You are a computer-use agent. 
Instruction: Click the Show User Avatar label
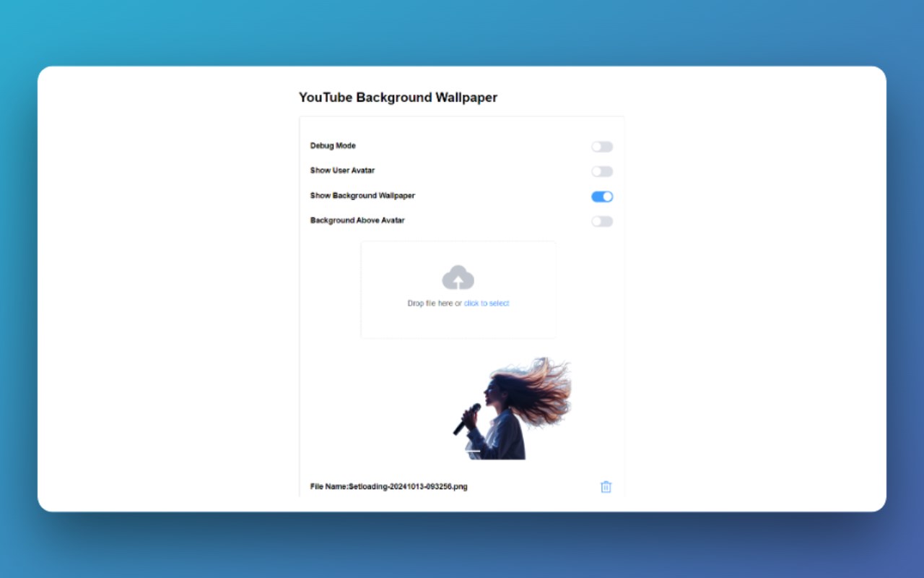point(342,171)
